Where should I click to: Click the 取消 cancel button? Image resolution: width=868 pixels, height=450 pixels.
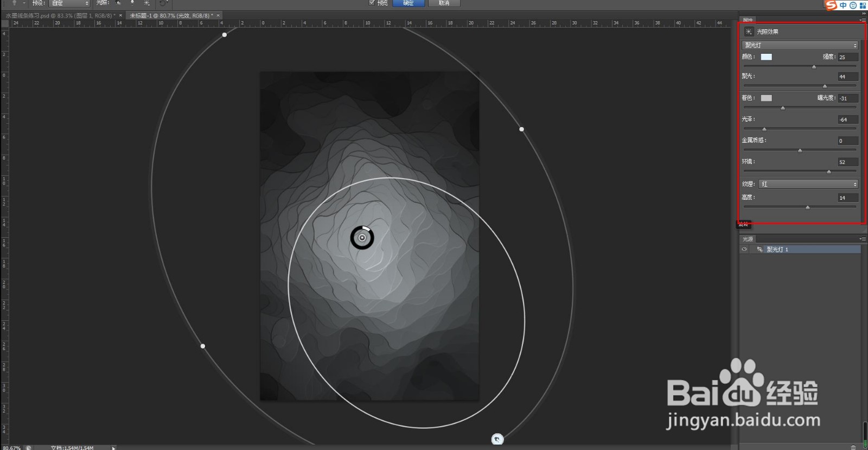[x=444, y=3]
